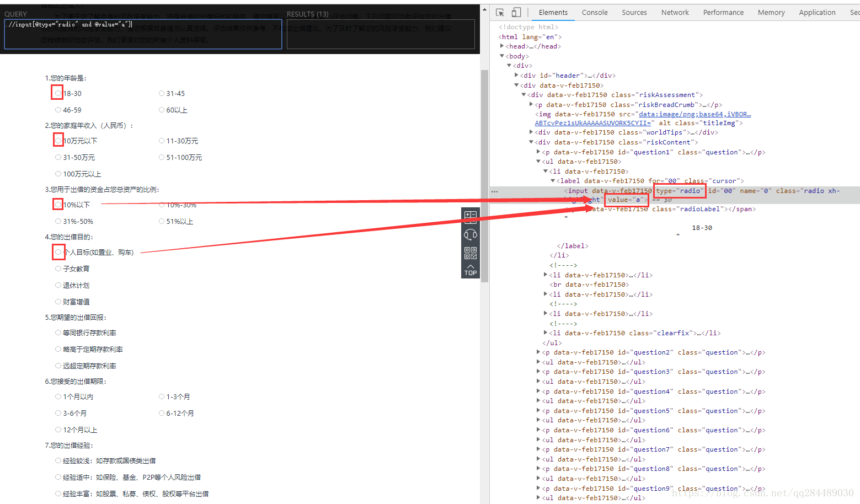Open the Performance tab

tap(723, 12)
